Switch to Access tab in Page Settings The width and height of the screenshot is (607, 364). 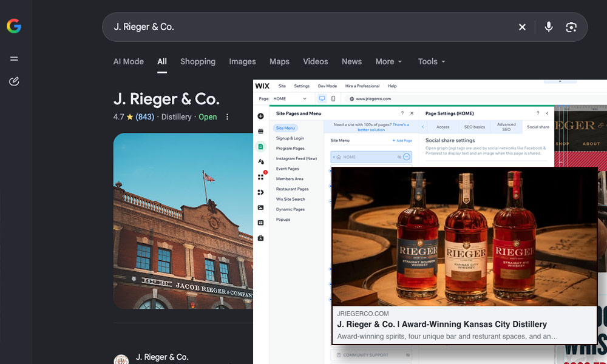[x=443, y=127]
